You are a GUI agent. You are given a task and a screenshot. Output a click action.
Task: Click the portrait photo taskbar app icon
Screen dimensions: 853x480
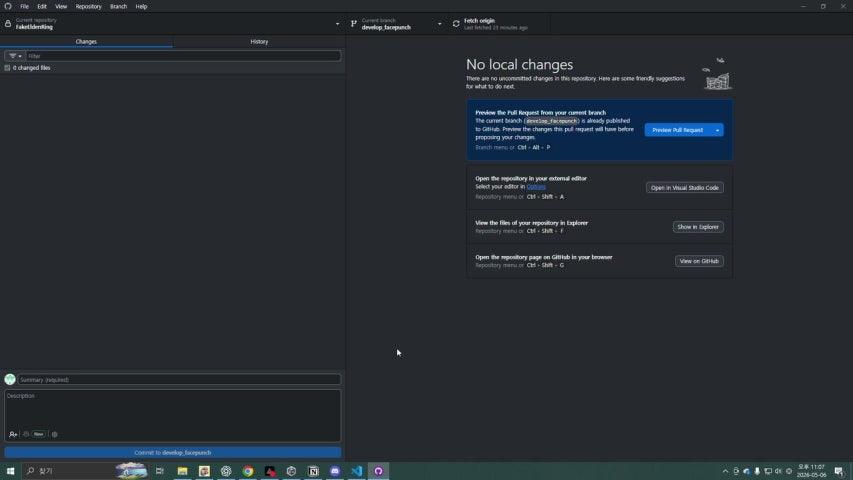point(204,471)
